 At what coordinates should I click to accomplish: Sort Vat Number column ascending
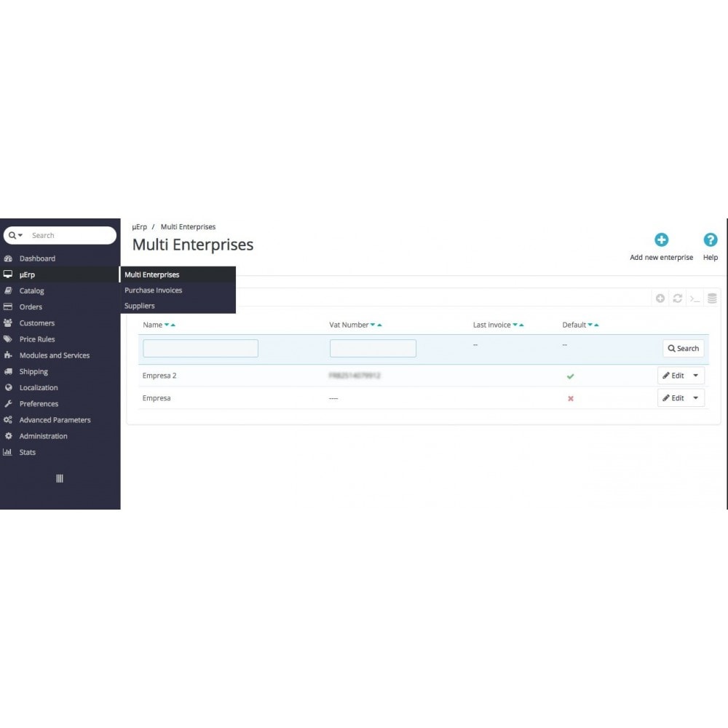coord(379,325)
